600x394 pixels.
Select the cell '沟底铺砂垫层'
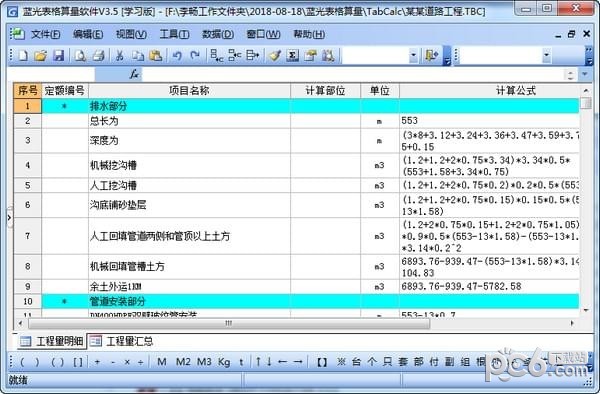click(x=189, y=205)
